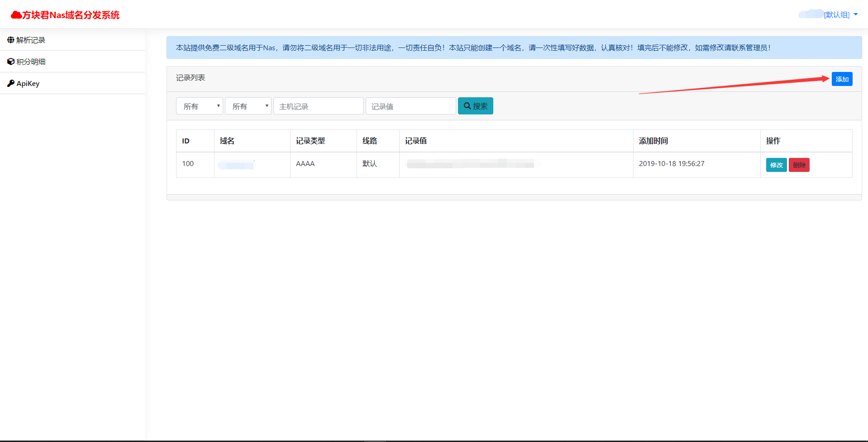Focus the 记录值 search input field
The width and height of the screenshot is (868, 442).
point(410,106)
